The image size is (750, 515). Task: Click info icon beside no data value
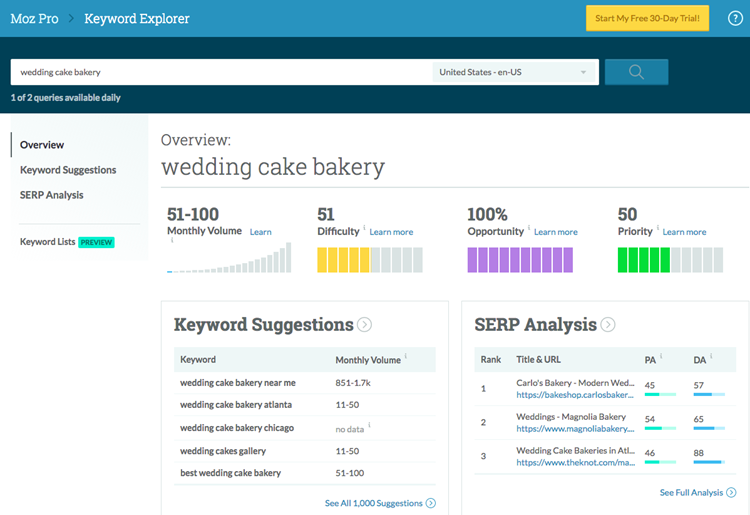click(369, 425)
